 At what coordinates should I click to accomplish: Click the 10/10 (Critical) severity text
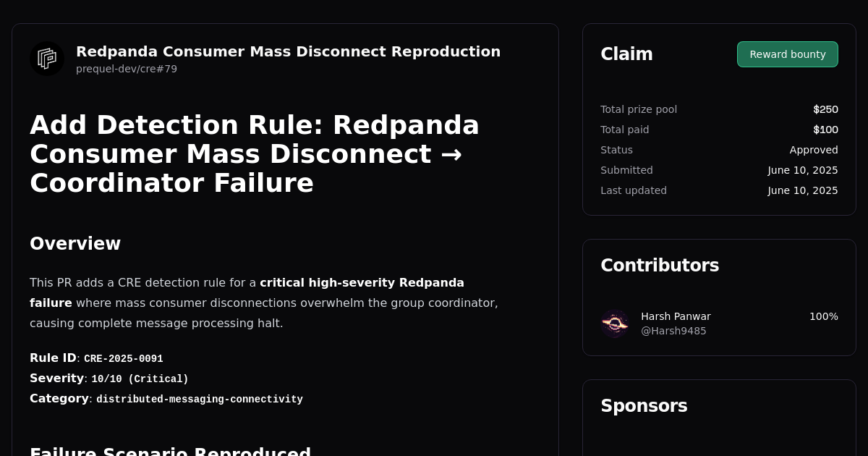pos(137,379)
